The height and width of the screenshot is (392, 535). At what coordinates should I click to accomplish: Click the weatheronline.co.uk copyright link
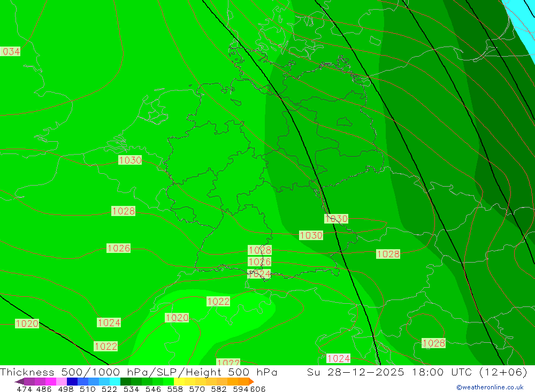pyautogui.click(x=490, y=387)
